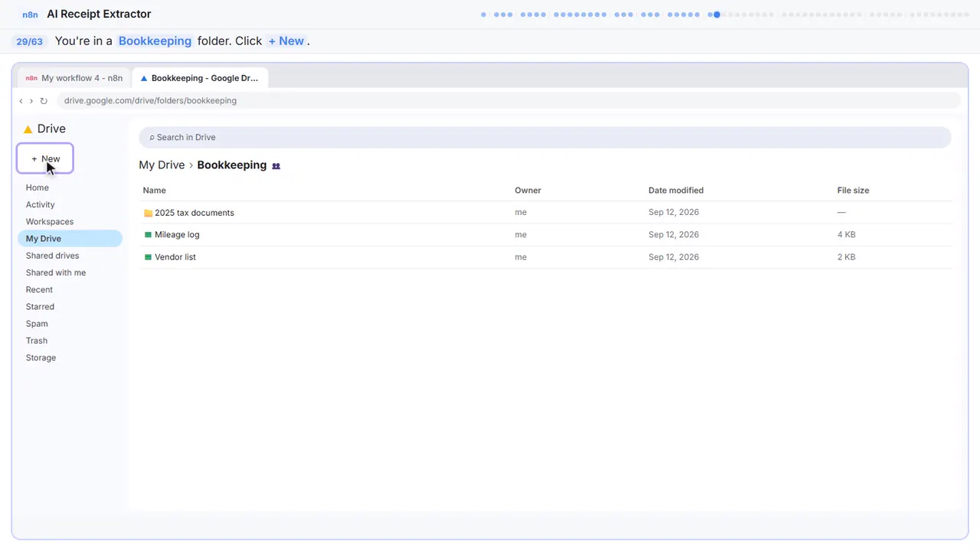Click the green sheet icon beside Mileage log
Screen dimensions: 980x551
149,235
